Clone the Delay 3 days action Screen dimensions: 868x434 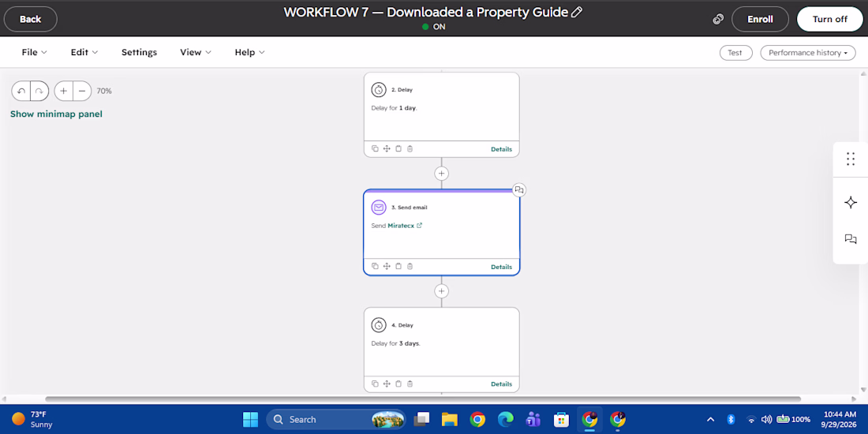click(375, 383)
